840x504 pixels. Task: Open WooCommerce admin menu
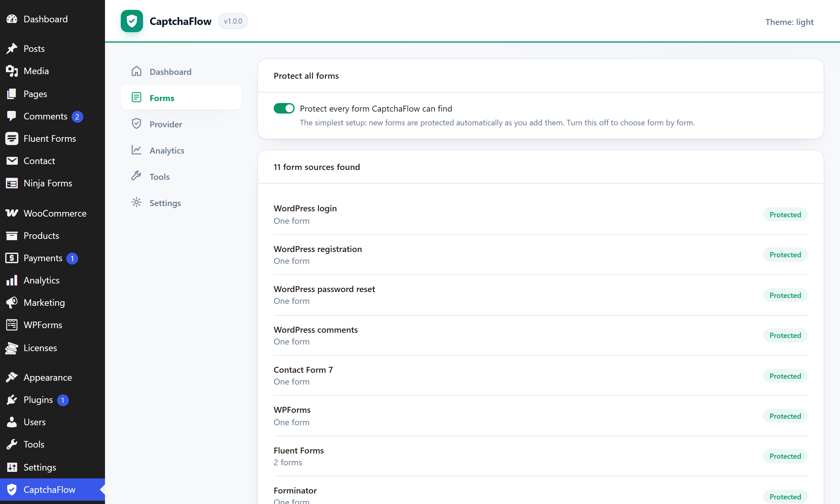tap(52, 213)
